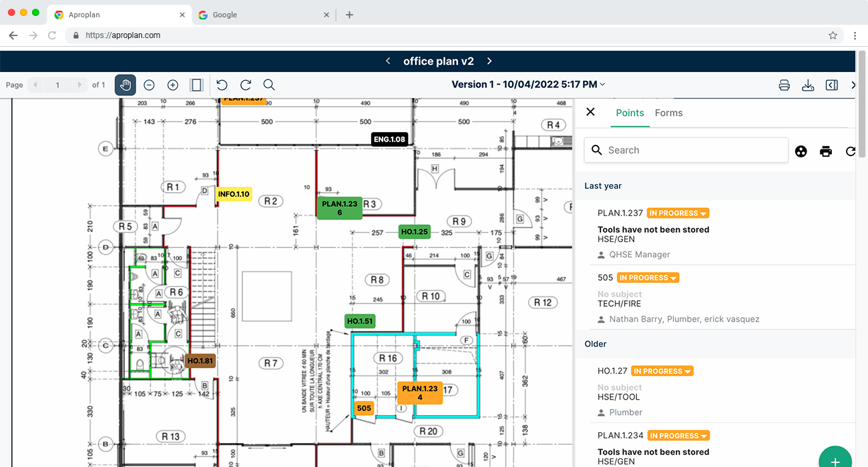Image resolution: width=868 pixels, height=467 pixels.
Task: Click the Search points input field
Action: [686, 150]
